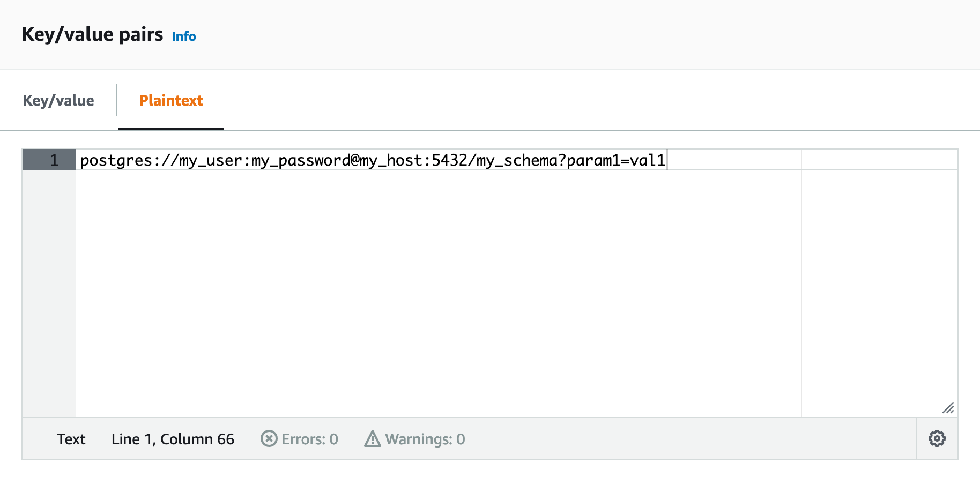Click the Text mode status label

pos(71,439)
